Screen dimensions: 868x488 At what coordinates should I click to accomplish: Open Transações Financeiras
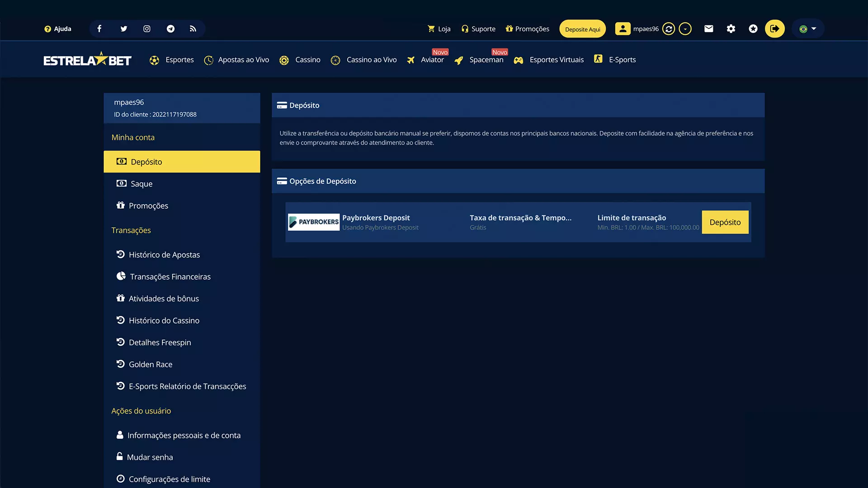click(x=182, y=277)
